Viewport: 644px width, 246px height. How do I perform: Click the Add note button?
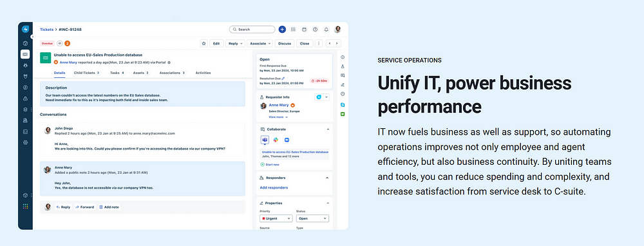tap(109, 207)
